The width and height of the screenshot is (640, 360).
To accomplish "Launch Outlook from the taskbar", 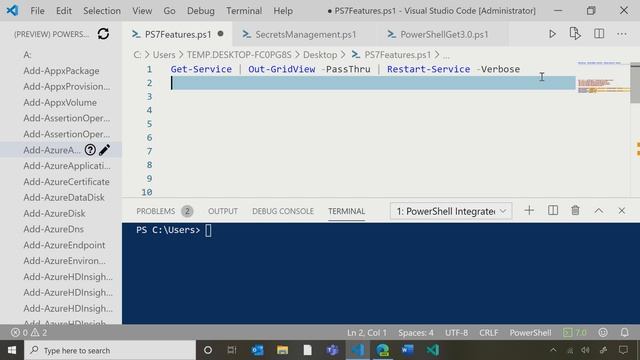I will tap(257, 350).
